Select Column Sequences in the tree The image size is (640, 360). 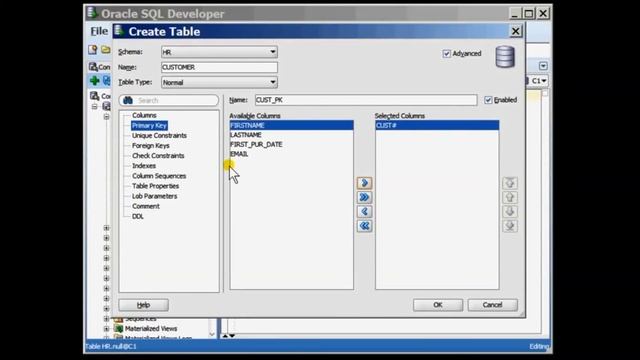click(x=159, y=176)
